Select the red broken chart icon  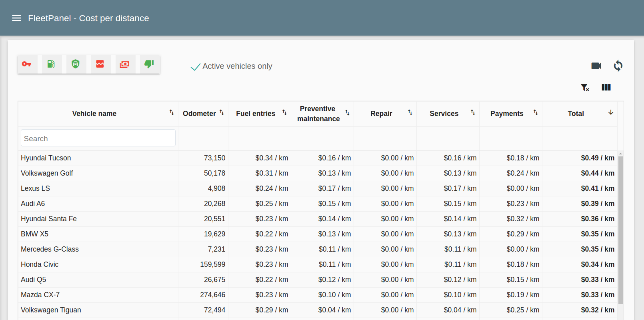point(100,64)
